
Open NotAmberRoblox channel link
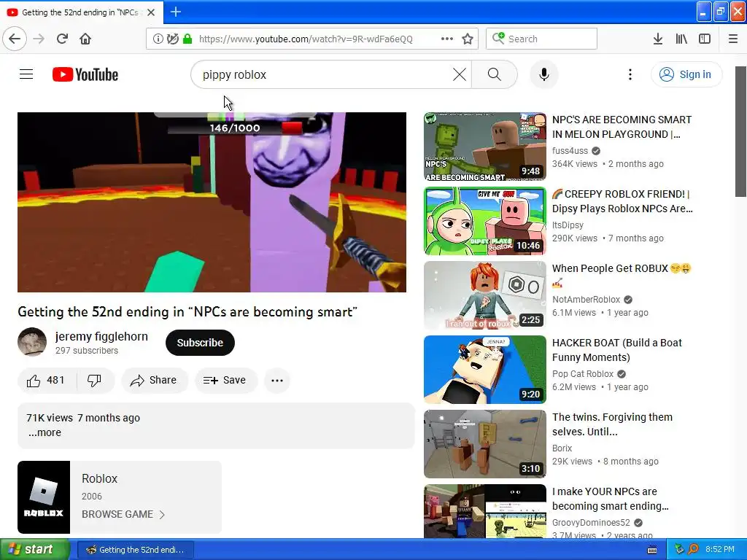click(586, 300)
